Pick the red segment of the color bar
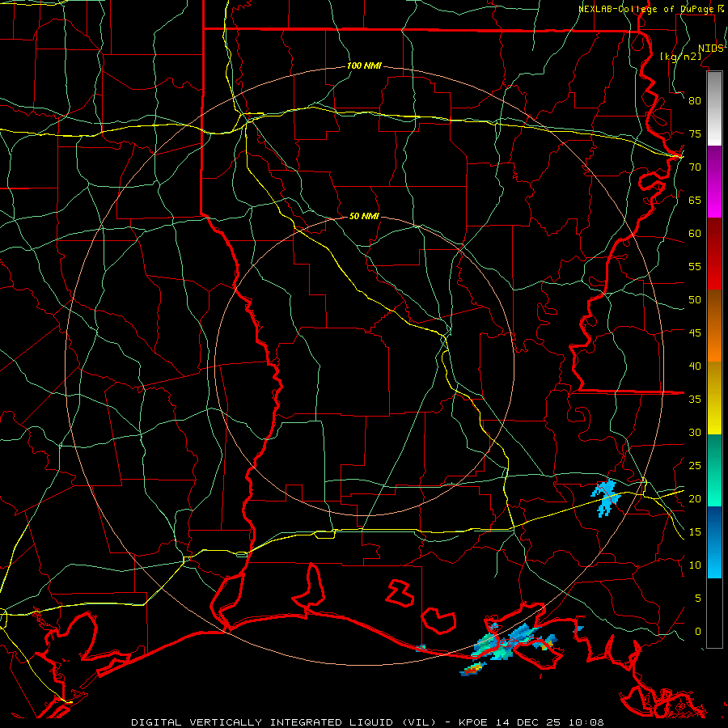Viewport: 728px width, 728px height. click(714, 254)
